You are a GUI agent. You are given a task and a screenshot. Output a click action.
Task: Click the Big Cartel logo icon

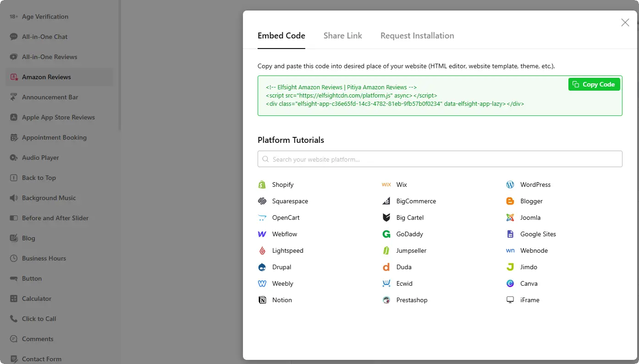pos(386,217)
